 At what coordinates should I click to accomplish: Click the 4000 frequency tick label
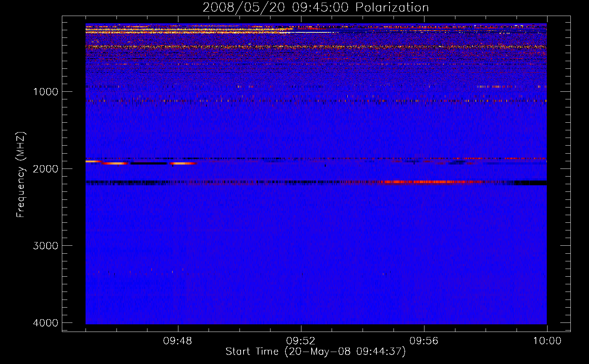(46, 323)
